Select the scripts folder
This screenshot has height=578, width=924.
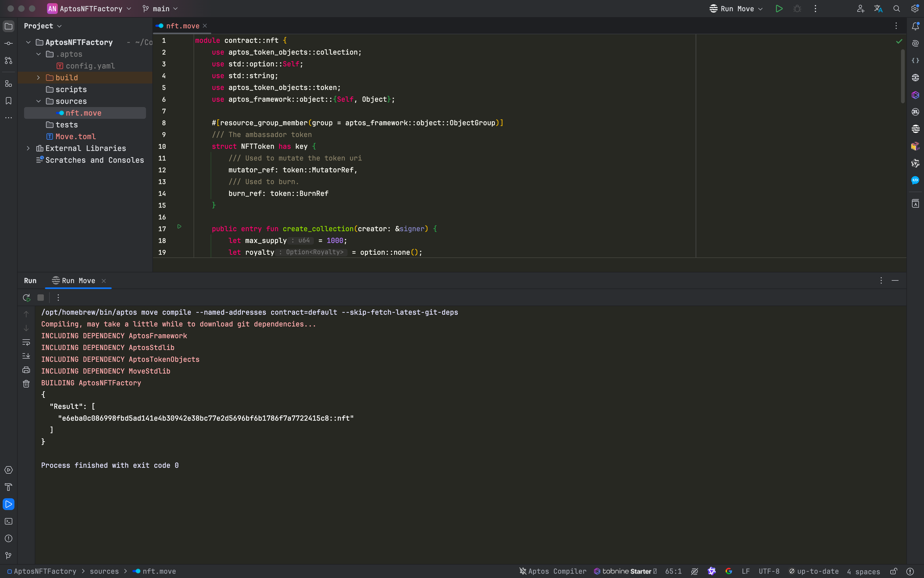click(66, 89)
